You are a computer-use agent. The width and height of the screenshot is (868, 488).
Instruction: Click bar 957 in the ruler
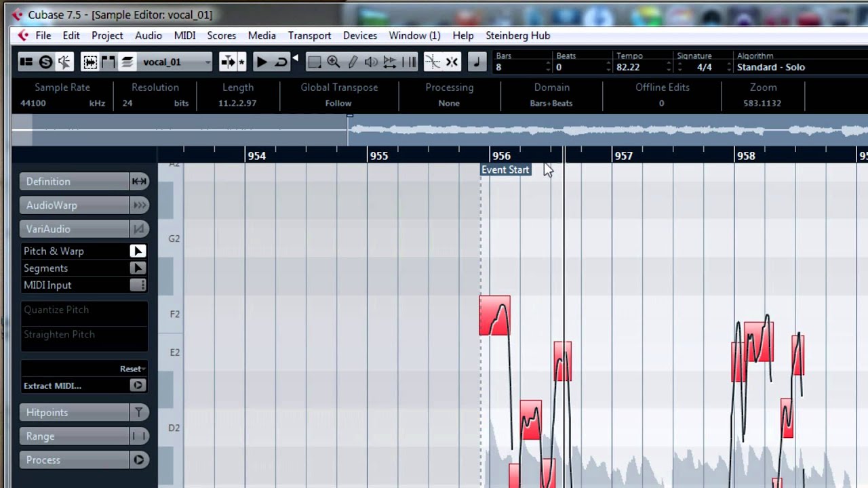[x=623, y=156]
